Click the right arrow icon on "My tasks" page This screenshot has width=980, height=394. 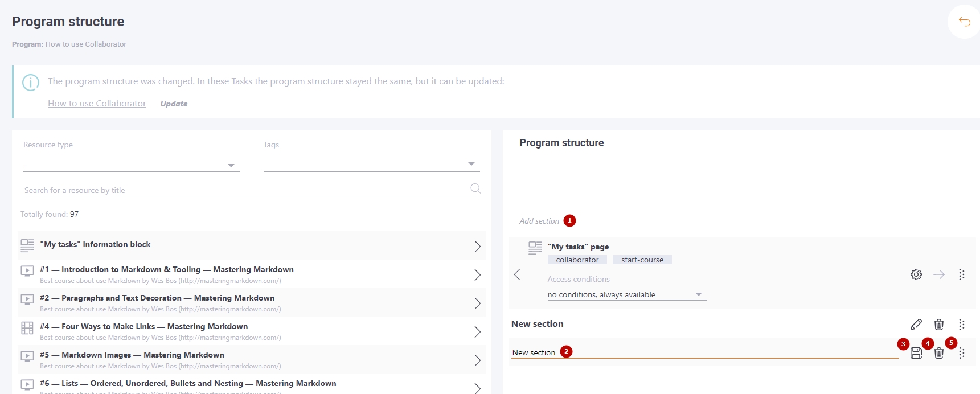point(939,274)
